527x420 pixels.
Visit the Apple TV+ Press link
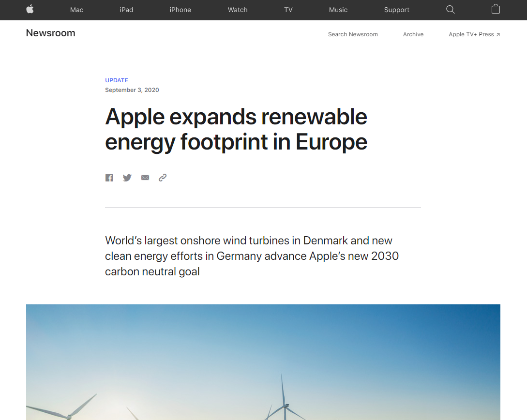pos(474,34)
